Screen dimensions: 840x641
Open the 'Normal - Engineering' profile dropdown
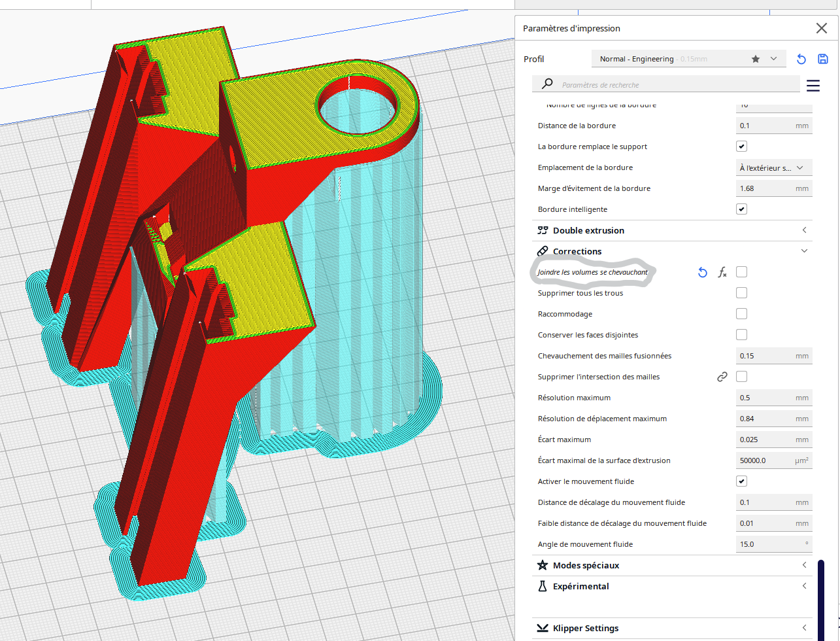click(688, 59)
